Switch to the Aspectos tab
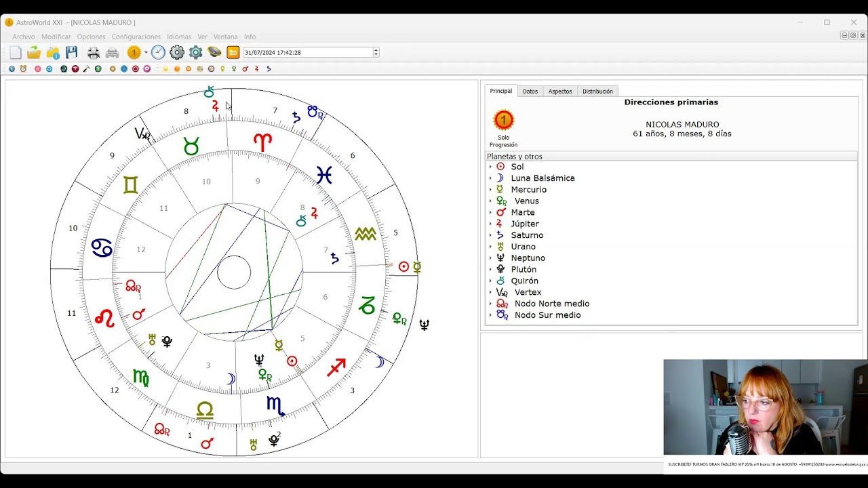 559,91
